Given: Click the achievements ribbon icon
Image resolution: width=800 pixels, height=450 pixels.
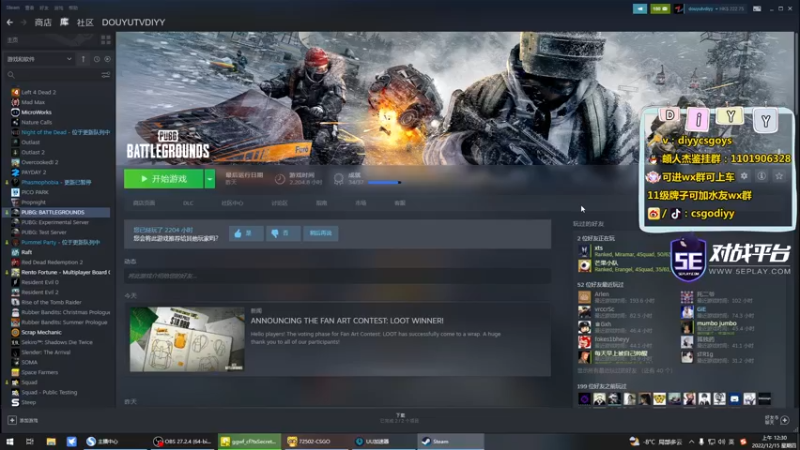Looking at the screenshot, I should 338,179.
